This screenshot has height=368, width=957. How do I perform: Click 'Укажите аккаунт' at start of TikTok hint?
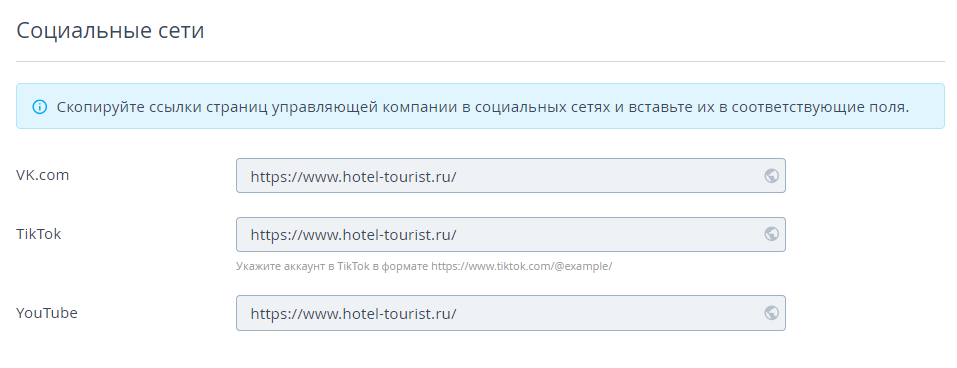[x=273, y=267]
